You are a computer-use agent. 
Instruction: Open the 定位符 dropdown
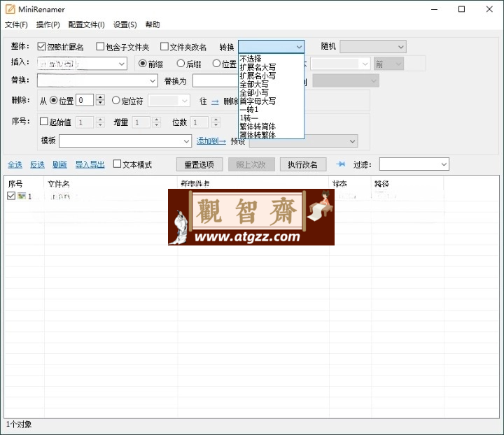click(169, 101)
